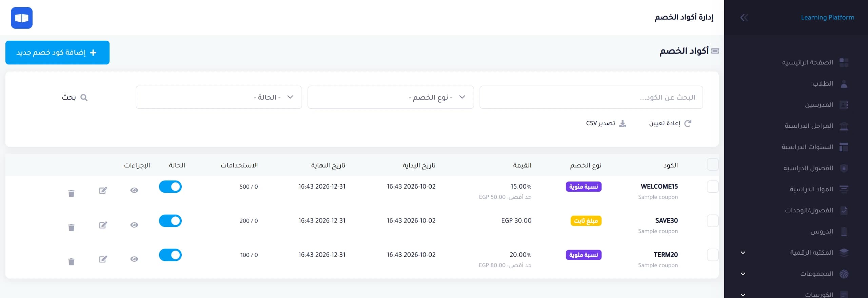Click the الطلاب students sidebar icon
The width and height of the screenshot is (868, 298).
(844, 84)
